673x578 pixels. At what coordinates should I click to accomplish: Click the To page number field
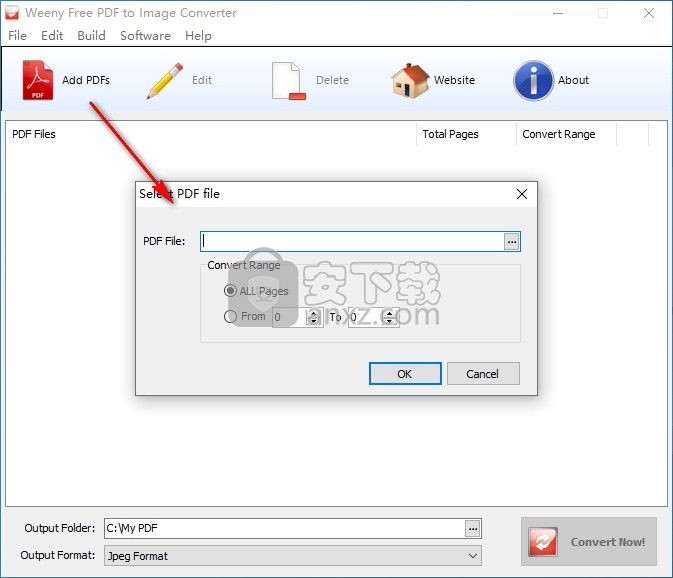[x=366, y=317]
